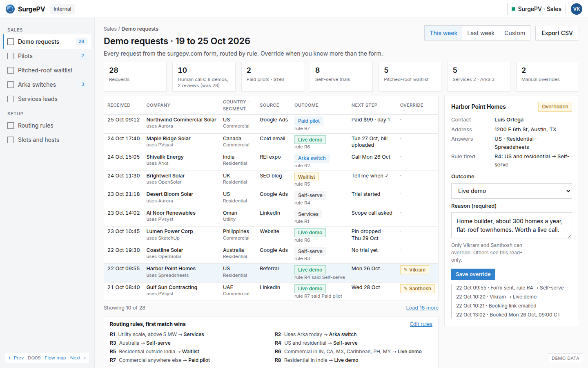This screenshot has width=588, height=368.
Task: Click the Services tag for Al Noor Renewables
Action: [308, 214]
